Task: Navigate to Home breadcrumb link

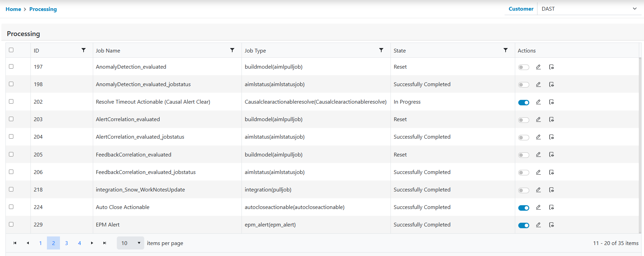Action: [13, 9]
